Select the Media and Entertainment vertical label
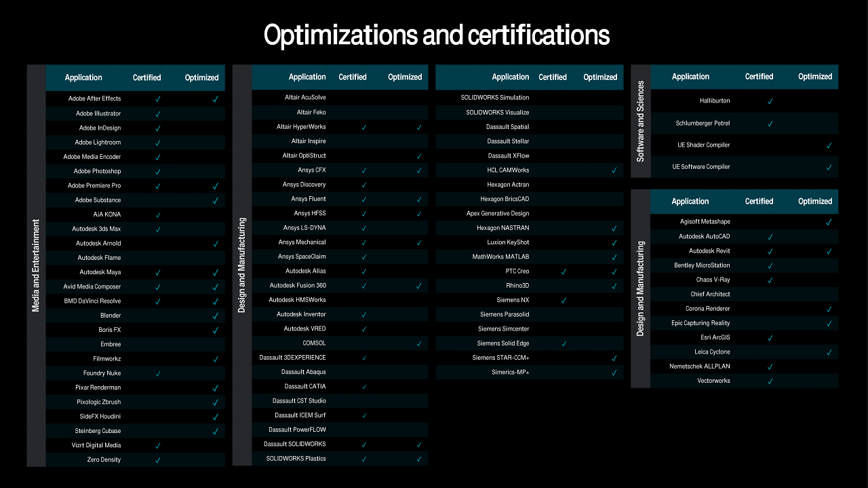Viewport: 868px width, 488px height. [x=36, y=265]
